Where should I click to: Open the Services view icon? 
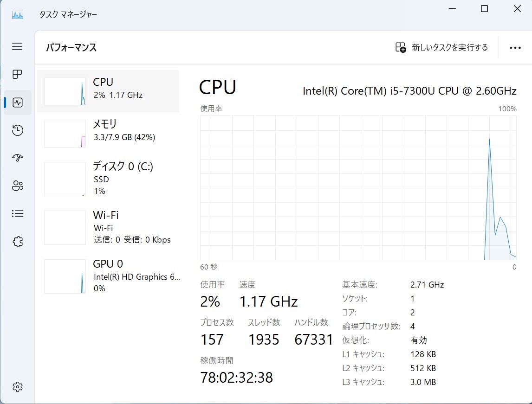(x=17, y=241)
